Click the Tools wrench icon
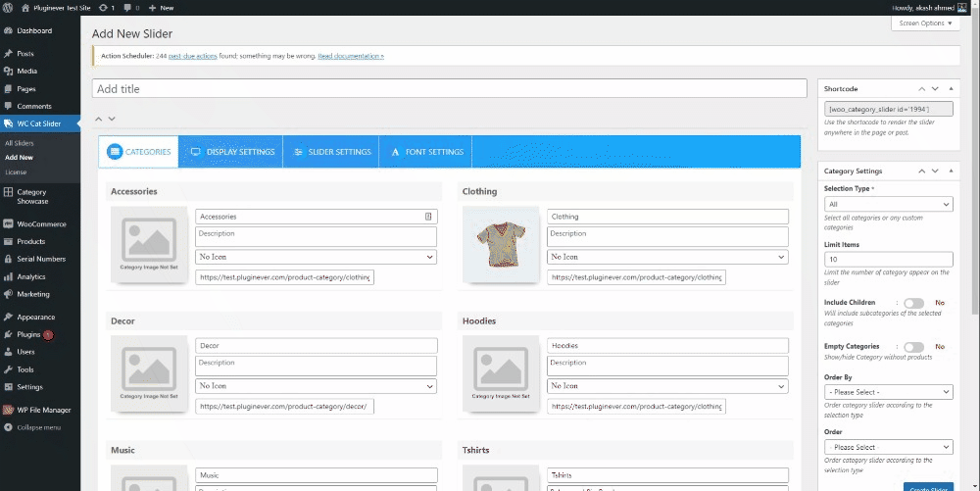The width and height of the screenshot is (980, 491). [x=8, y=369]
